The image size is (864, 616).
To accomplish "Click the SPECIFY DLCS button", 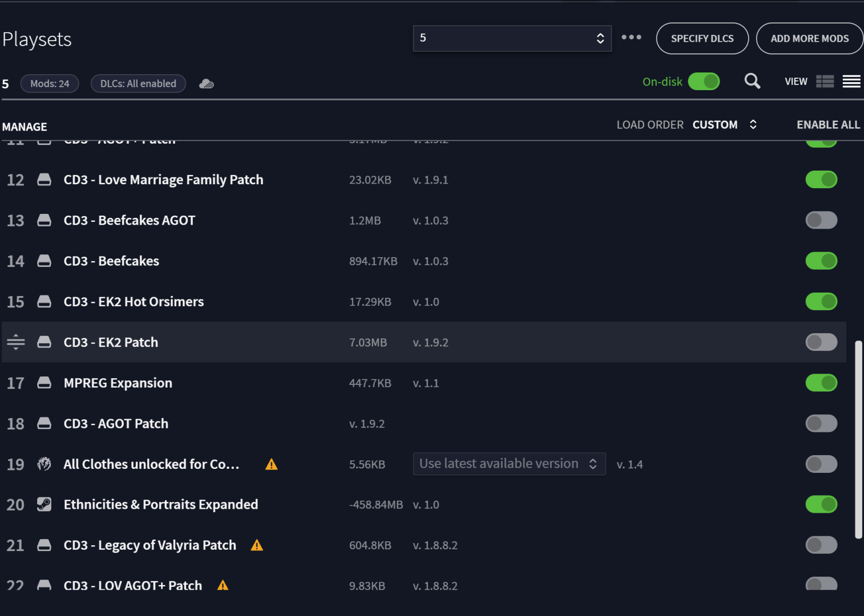I will [702, 38].
